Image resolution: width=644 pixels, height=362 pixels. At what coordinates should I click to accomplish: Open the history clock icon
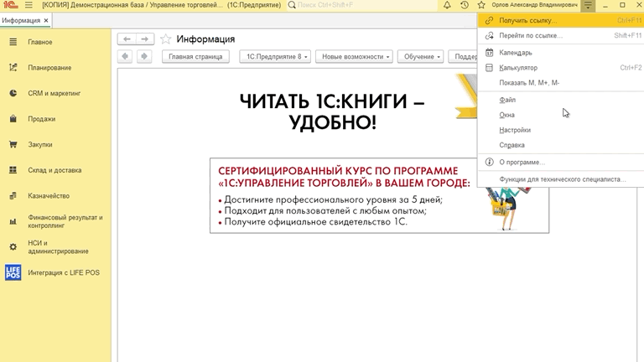(x=464, y=5)
